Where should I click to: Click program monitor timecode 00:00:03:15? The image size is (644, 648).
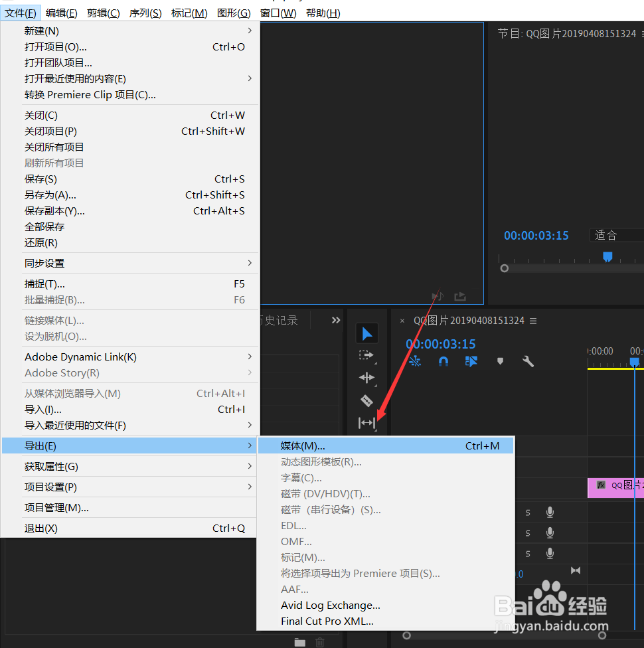(536, 236)
